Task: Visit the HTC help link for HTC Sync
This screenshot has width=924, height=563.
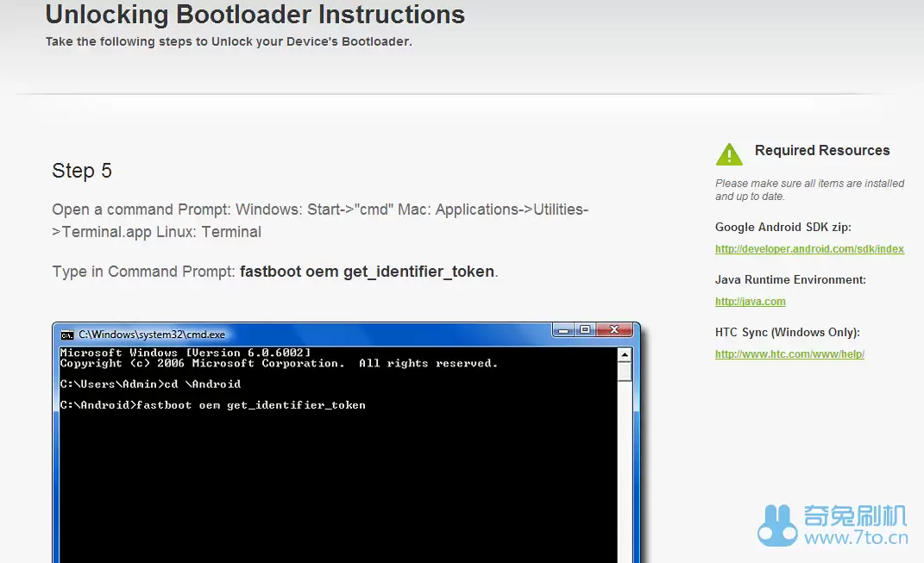Action: [789, 354]
